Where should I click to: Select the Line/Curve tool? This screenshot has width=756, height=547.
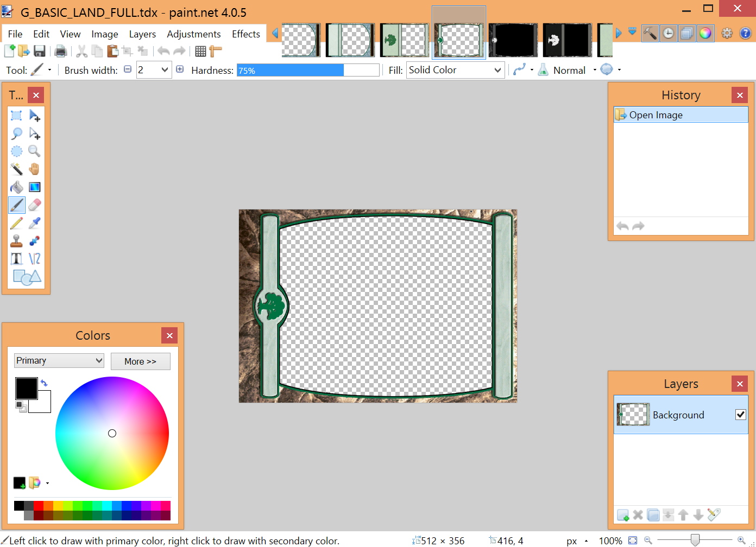pyautogui.click(x=35, y=259)
